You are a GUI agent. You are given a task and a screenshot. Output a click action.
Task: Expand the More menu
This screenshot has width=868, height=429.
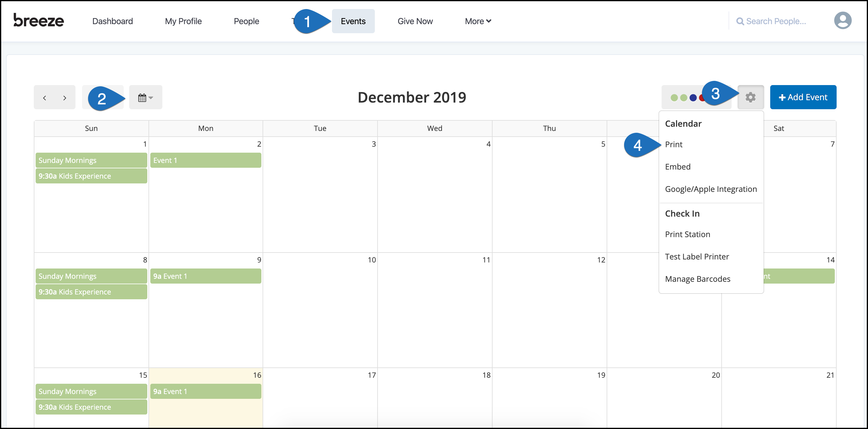(478, 21)
